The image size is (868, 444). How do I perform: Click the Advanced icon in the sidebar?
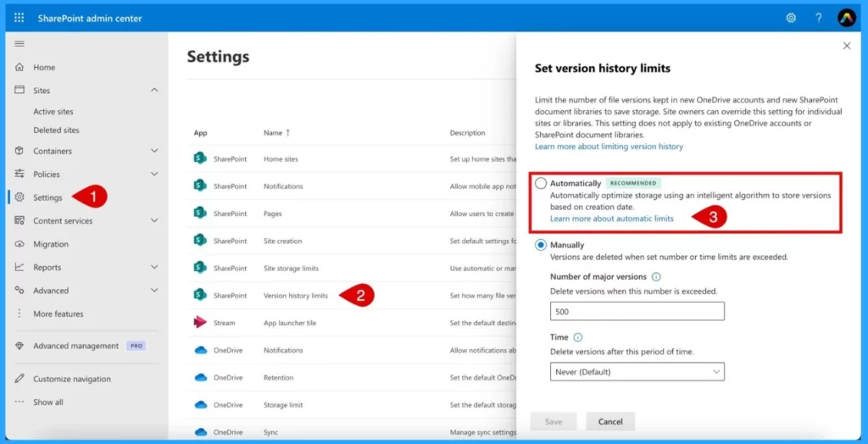click(x=19, y=290)
